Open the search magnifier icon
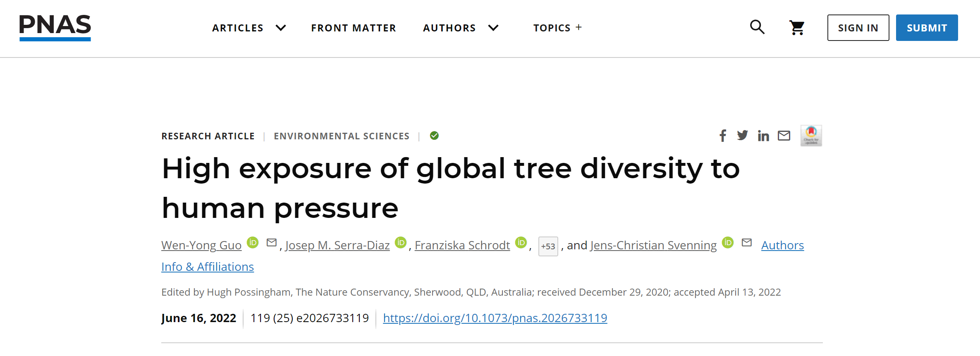 coord(757,27)
